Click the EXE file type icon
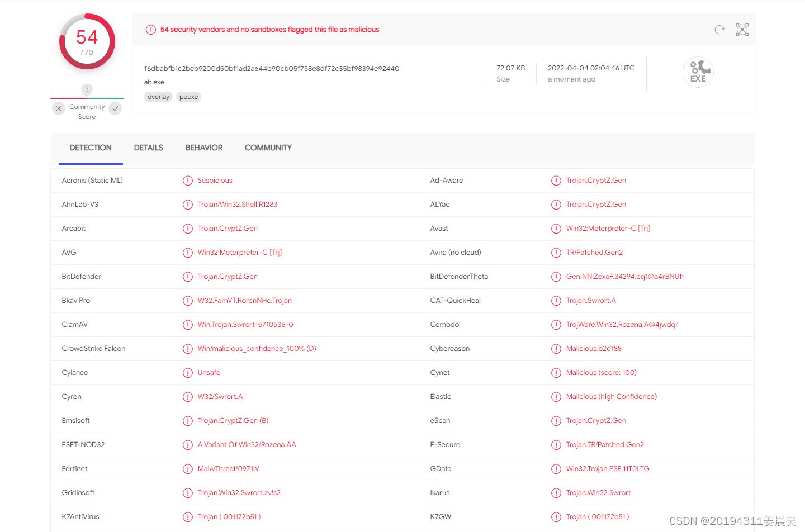805x532 pixels. pyautogui.click(x=698, y=72)
